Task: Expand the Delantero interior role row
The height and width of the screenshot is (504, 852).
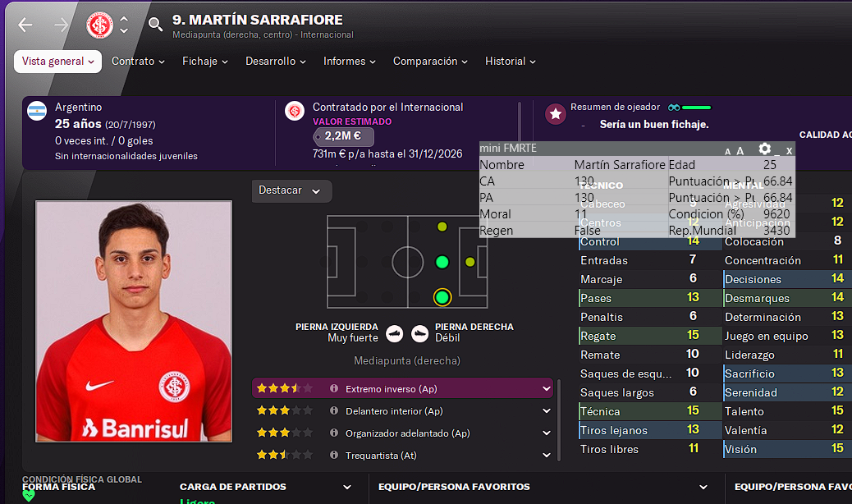Action: pos(546,411)
